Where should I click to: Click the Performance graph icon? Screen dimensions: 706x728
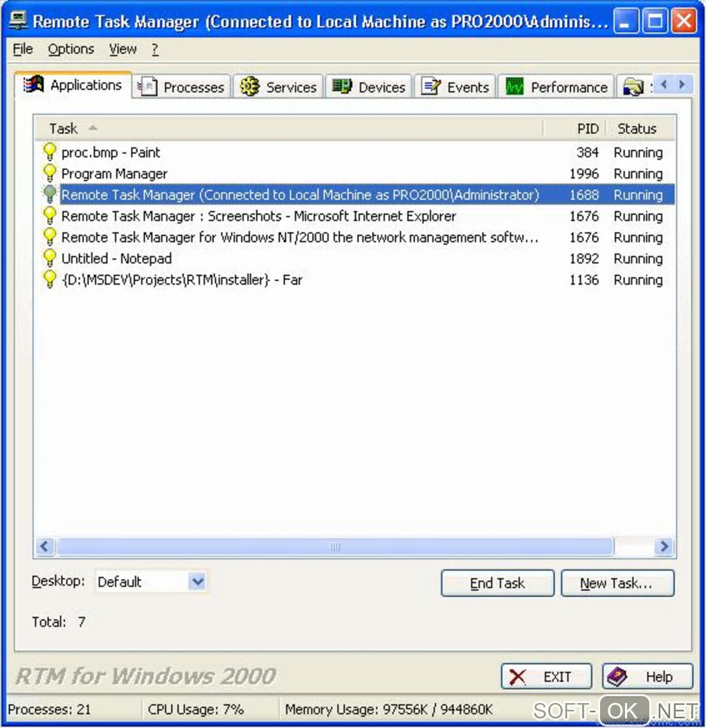tap(515, 87)
